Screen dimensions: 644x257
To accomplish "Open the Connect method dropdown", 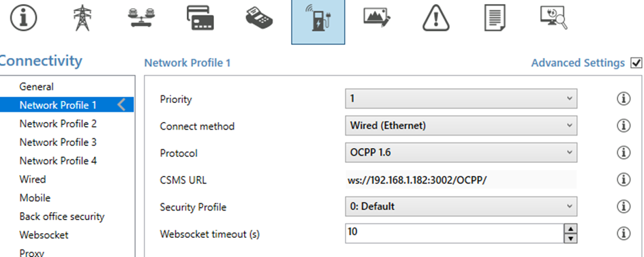I will 461,125.
